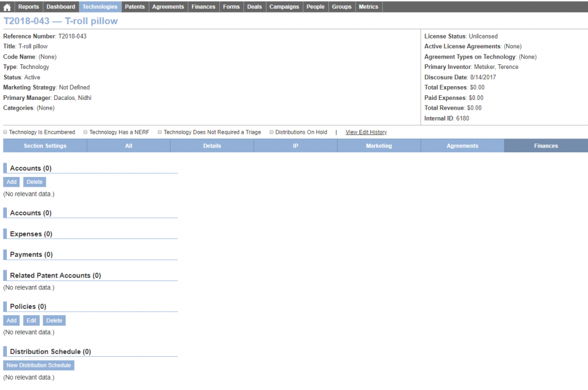Toggle Technology Is Encumbered checkbox
Viewport: 588px width, 390px height.
point(5,132)
